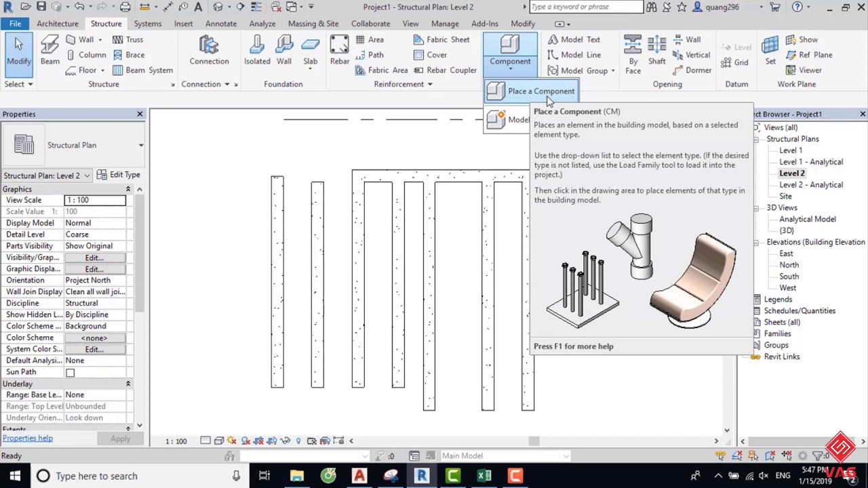This screenshot has width=868, height=488.
Task: Select the Rebar Coupler tool
Action: [445, 70]
